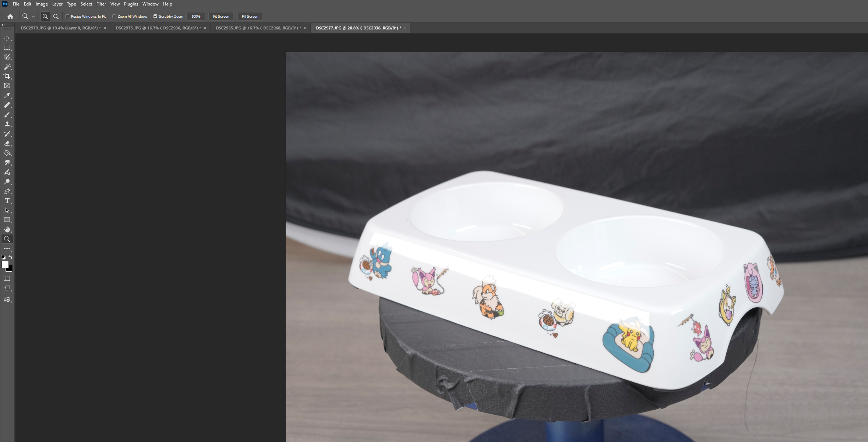Reset to default foreground and background colors
This screenshot has width=868, height=442.
(3, 257)
